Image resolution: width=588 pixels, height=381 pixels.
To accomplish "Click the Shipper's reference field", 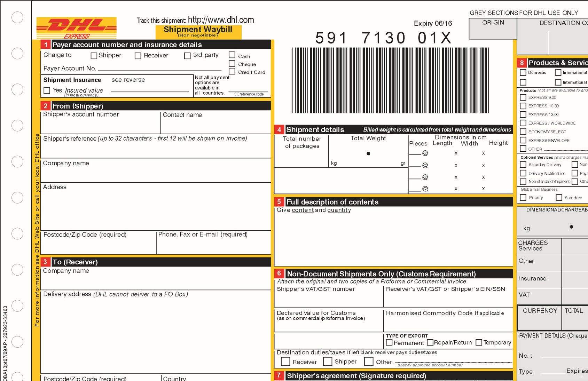I will [156, 146].
